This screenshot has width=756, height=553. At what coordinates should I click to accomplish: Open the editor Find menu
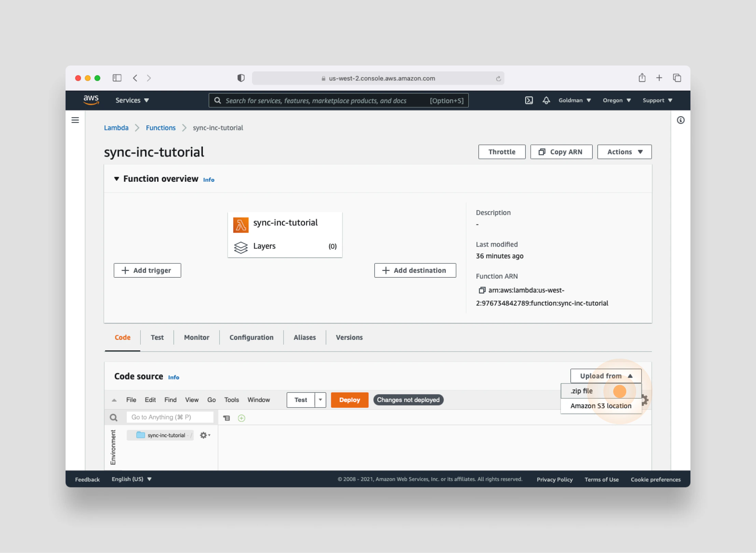click(x=170, y=400)
